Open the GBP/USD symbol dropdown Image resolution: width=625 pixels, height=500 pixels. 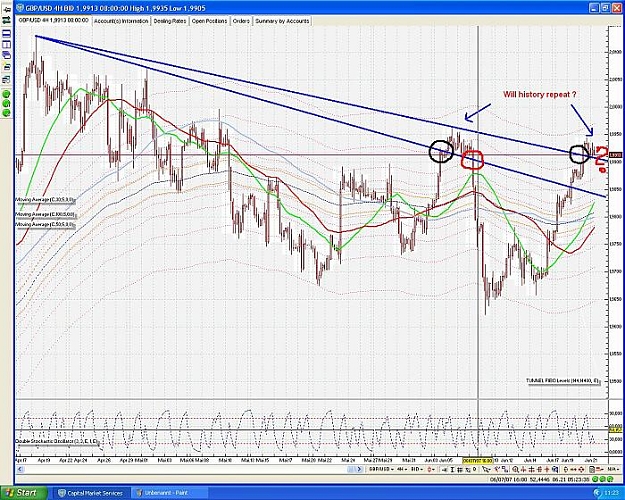click(381, 469)
